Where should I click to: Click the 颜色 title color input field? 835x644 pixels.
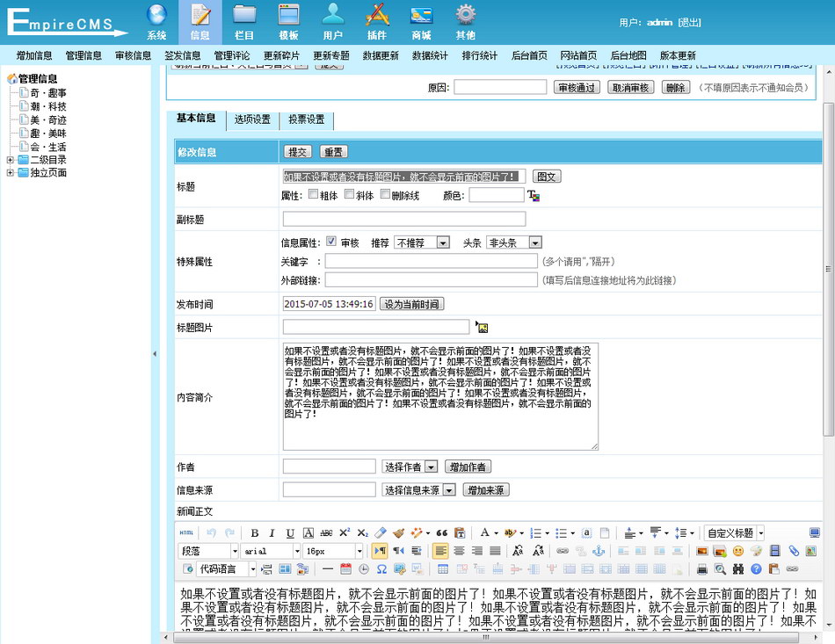[497, 195]
